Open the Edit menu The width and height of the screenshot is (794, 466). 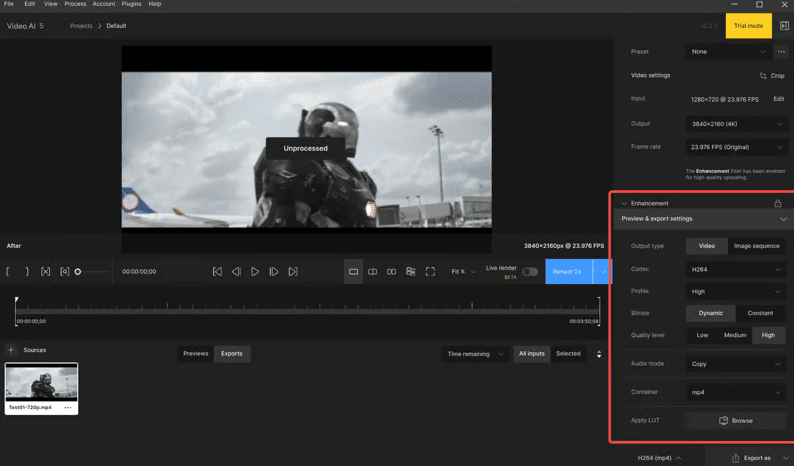pyautogui.click(x=30, y=4)
